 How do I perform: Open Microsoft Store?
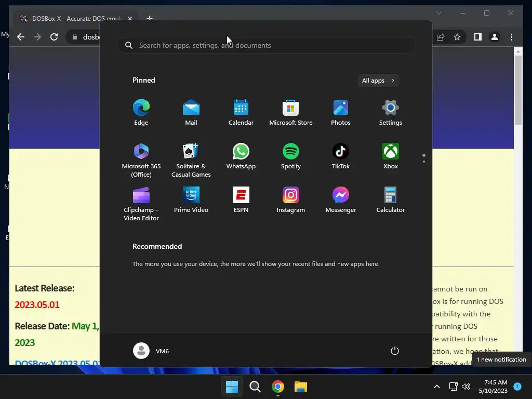click(291, 112)
